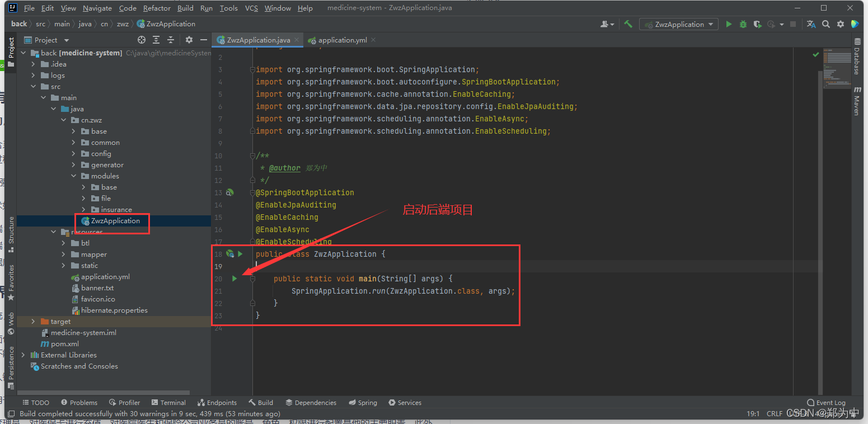Run ZwzApplication with coverage
The height and width of the screenshot is (424, 868).
[x=758, y=24]
